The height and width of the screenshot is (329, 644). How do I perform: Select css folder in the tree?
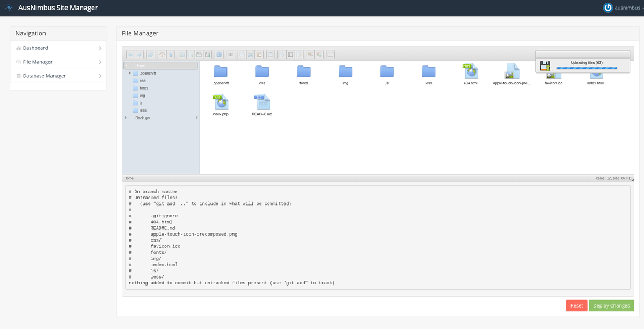[143, 81]
